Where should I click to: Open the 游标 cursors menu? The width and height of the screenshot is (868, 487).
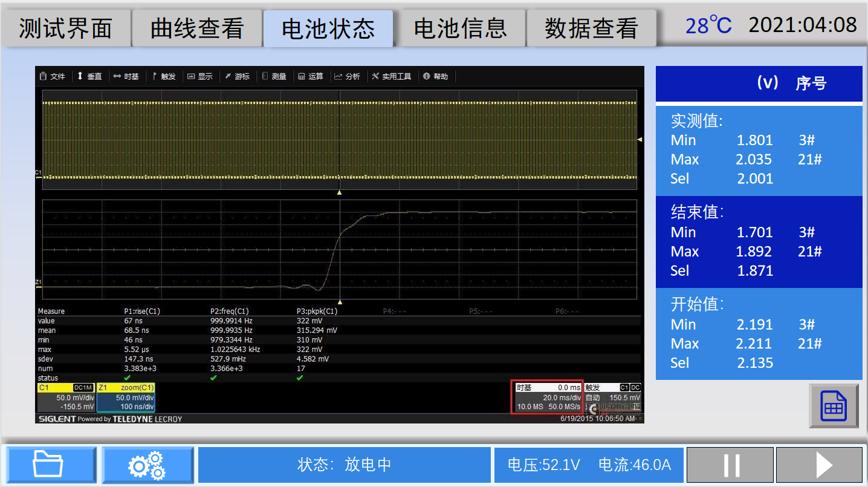click(x=238, y=77)
